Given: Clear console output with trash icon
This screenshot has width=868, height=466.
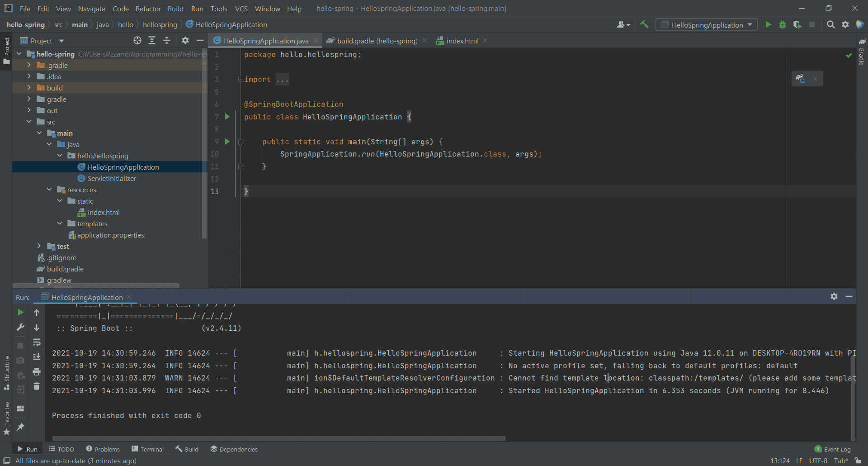Looking at the screenshot, I should pos(37,386).
